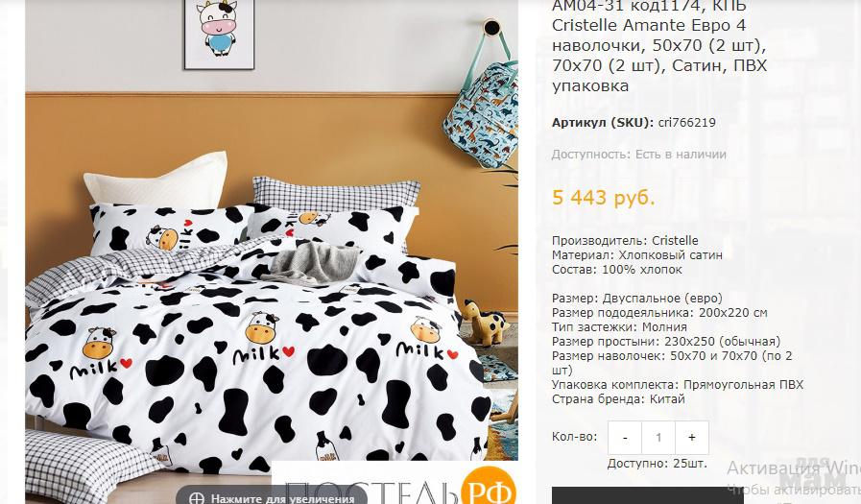Click the 'Доступно: 25шт.' stock label
The height and width of the screenshot is (504, 861).
(x=657, y=464)
